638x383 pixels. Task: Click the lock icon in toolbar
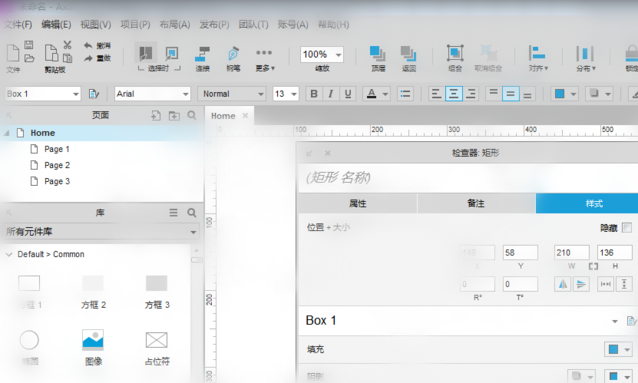tap(632, 53)
